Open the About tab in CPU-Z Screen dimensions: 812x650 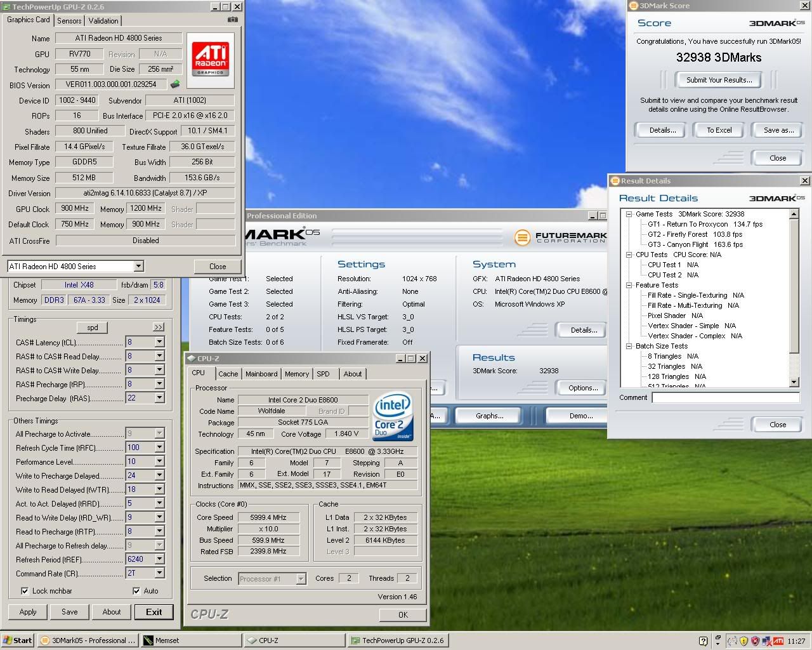353,375
